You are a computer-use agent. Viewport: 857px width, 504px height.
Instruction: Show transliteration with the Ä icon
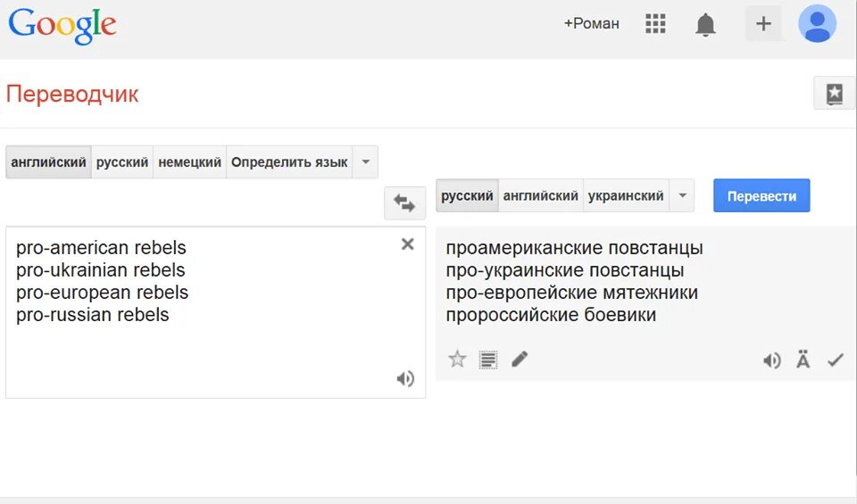(x=803, y=359)
